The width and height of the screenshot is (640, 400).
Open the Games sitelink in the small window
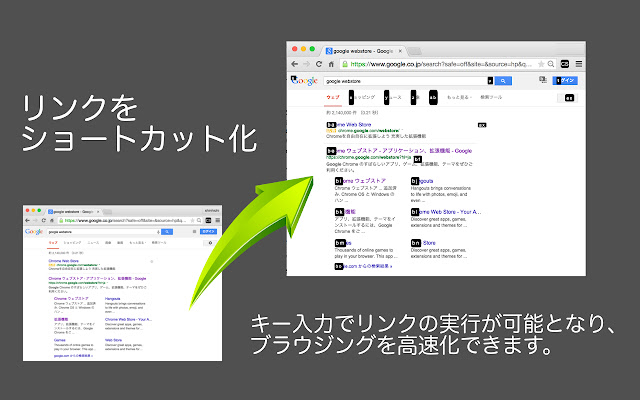coord(60,340)
